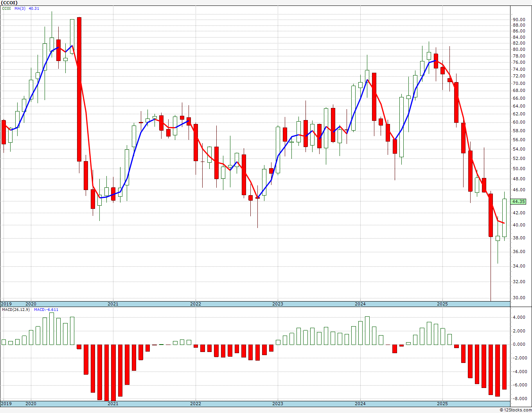
Task: Click the 36.00 price axis label
Action: pyautogui.click(x=519, y=251)
